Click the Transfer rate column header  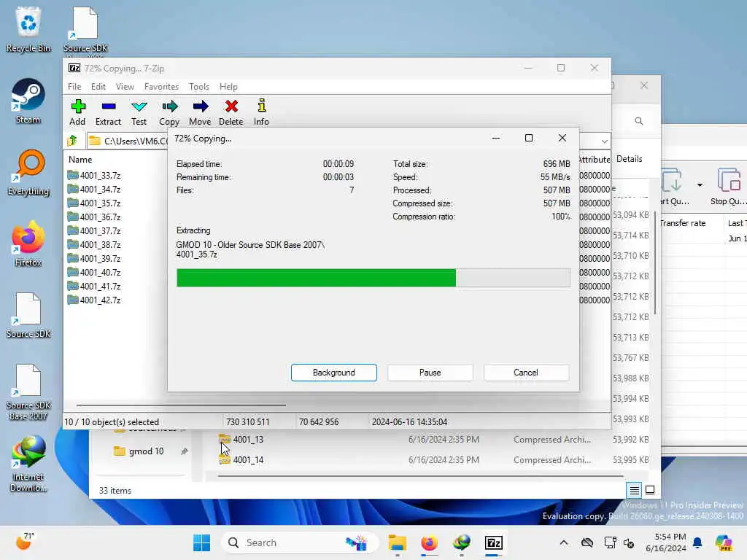(x=683, y=223)
